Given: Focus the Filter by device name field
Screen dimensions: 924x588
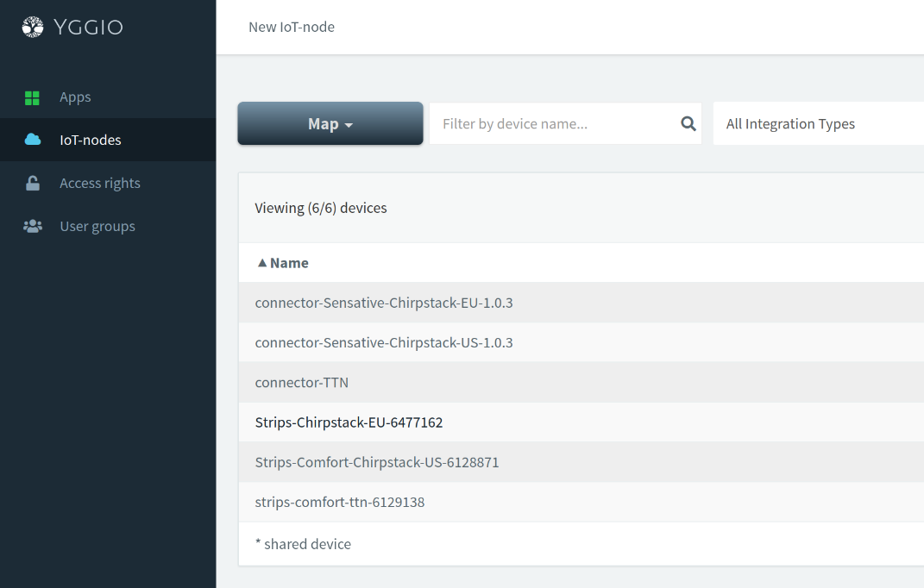Looking at the screenshot, I should click(x=552, y=124).
